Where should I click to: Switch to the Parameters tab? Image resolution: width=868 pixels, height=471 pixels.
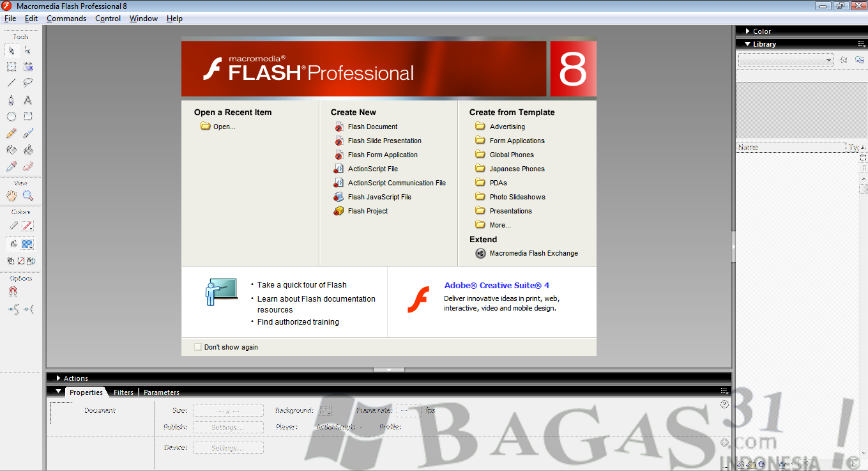[x=162, y=392]
